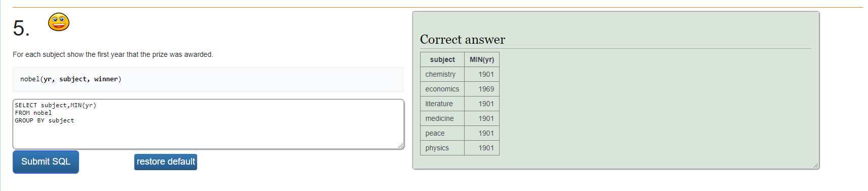Select the subject column header

click(x=442, y=59)
